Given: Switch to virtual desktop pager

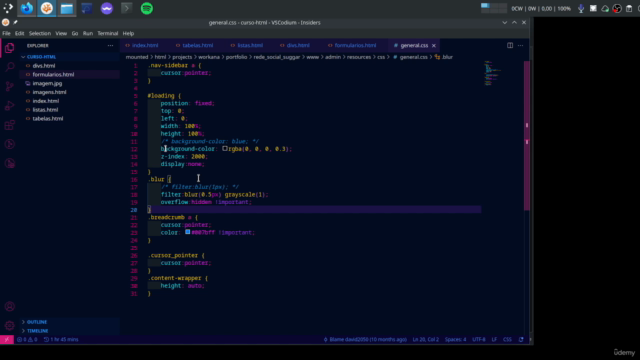Looking at the screenshot, I should tap(493, 8).
